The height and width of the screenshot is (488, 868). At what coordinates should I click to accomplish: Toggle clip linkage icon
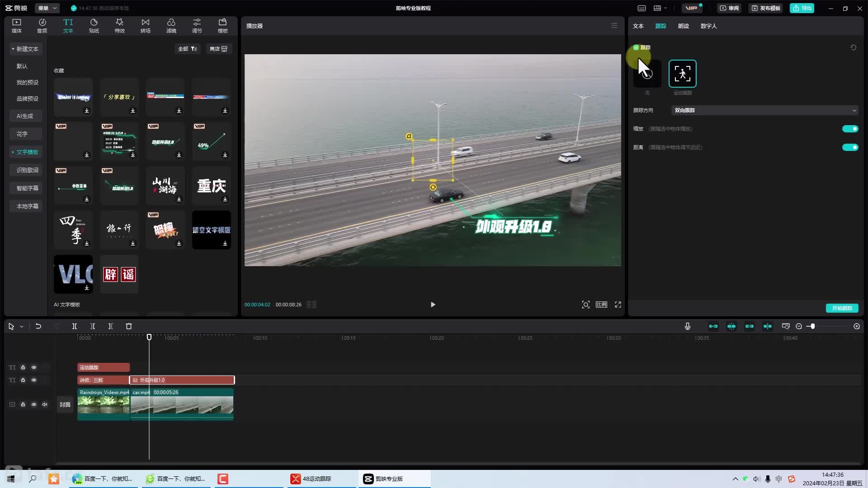[750, 326]
